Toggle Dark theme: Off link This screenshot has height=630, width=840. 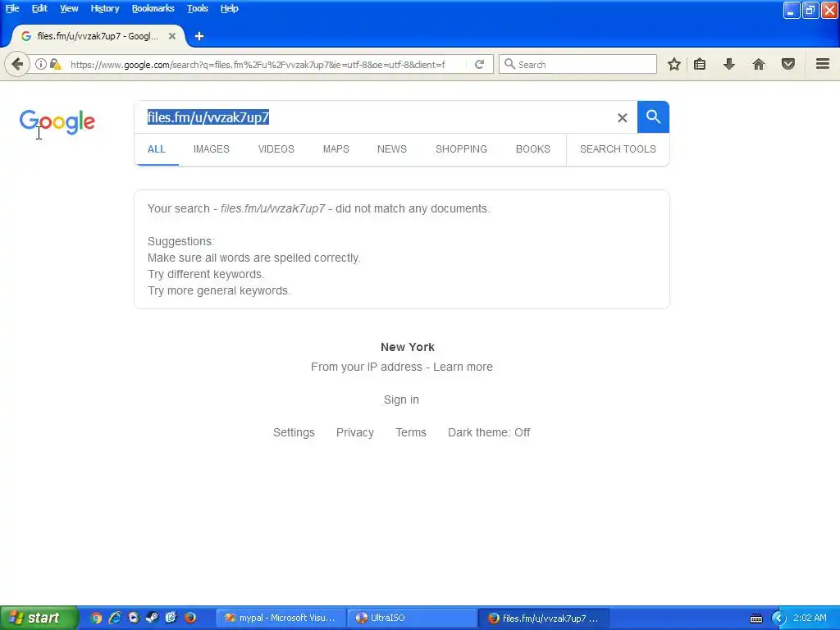pos(489,432)
